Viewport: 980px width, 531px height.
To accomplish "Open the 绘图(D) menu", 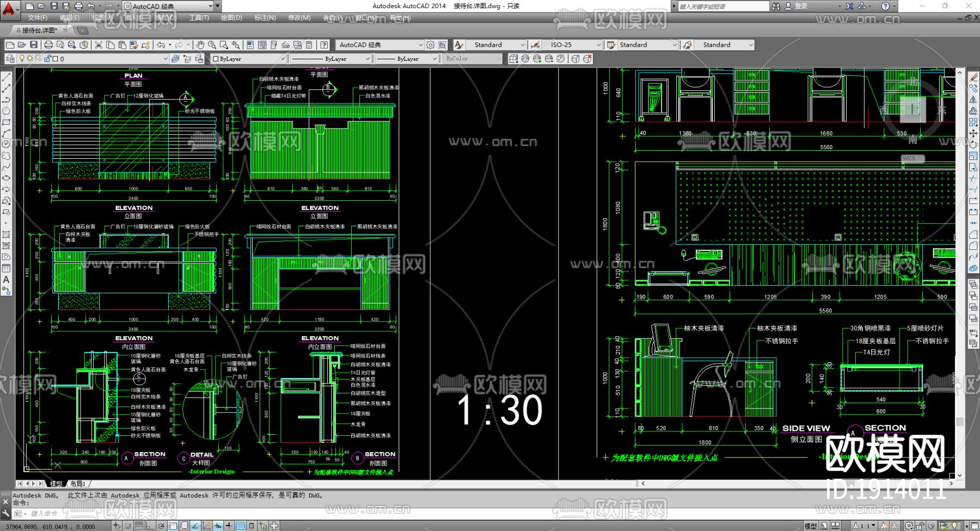I will click(x=231, y=18).
